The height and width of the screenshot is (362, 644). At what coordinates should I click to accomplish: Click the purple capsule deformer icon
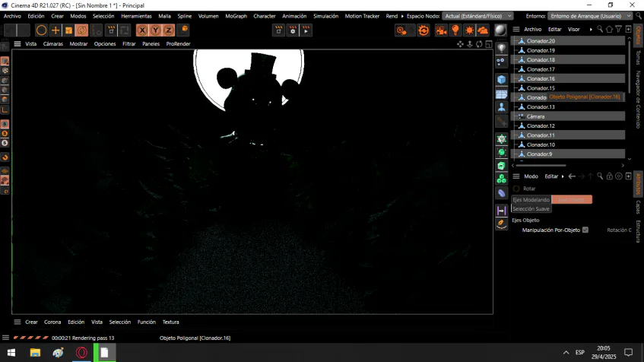502,192
